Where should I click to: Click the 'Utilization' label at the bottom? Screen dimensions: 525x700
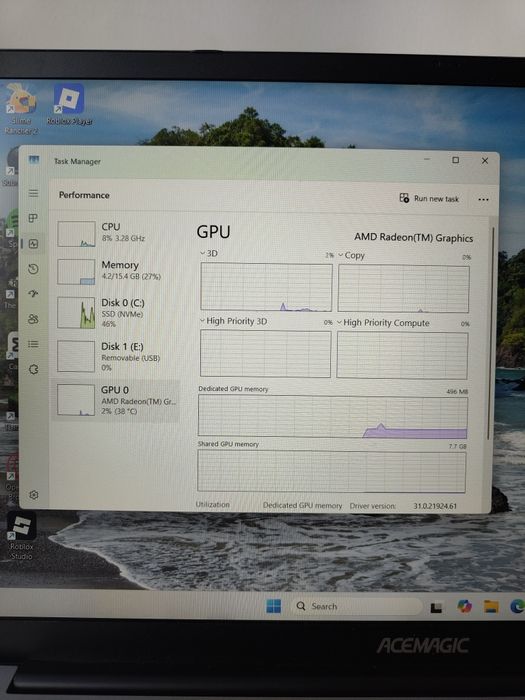coord(212,504)
